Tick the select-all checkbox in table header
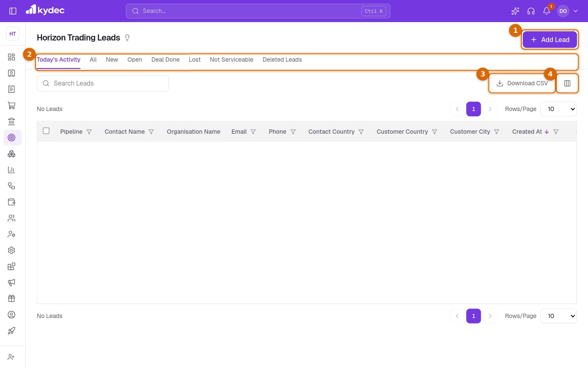This screenshot has width=588, height=368. point(46,131)
